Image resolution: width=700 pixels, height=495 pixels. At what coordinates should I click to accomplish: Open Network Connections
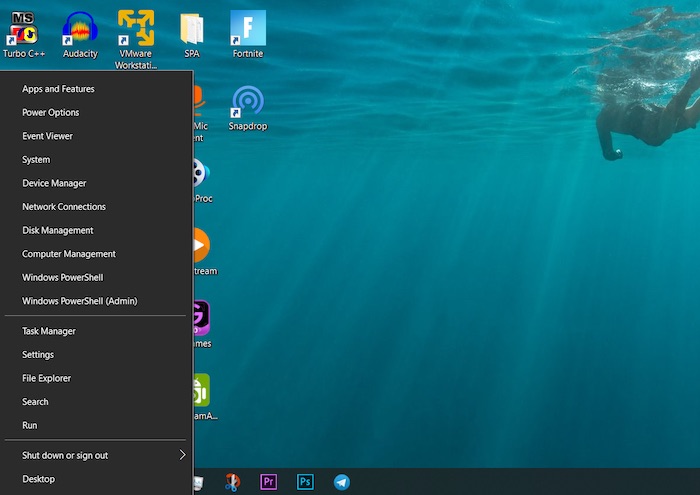coord(63,207)
